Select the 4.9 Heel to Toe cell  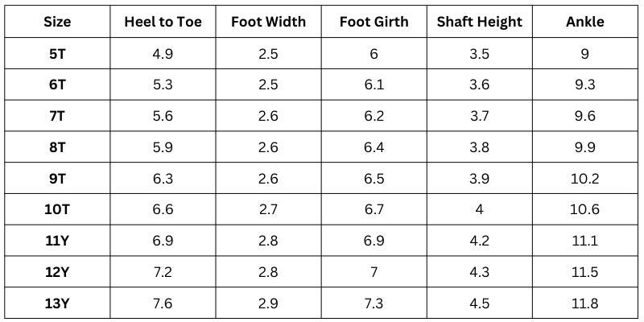[163, 54]
